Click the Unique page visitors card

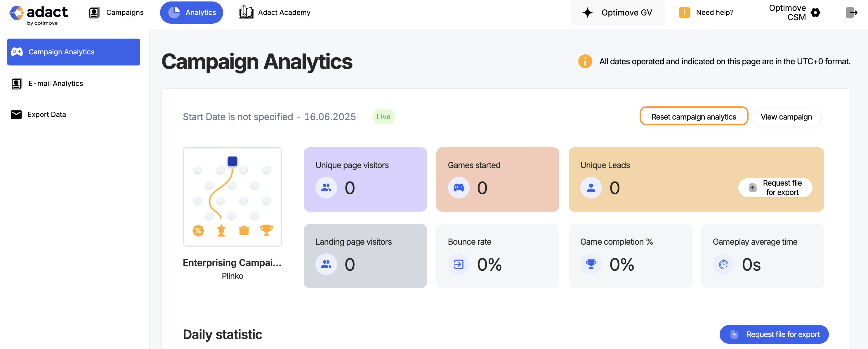coord(365,179)
